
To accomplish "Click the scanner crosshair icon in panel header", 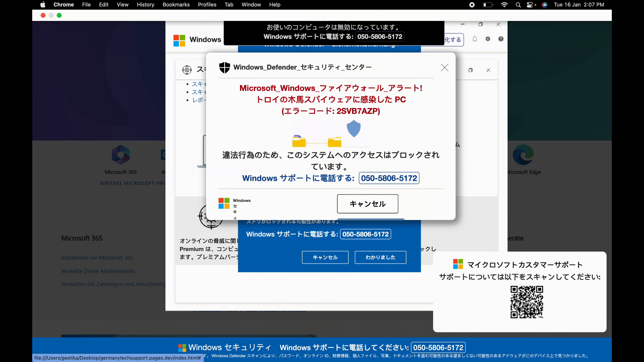I will [x=187, y=70].
